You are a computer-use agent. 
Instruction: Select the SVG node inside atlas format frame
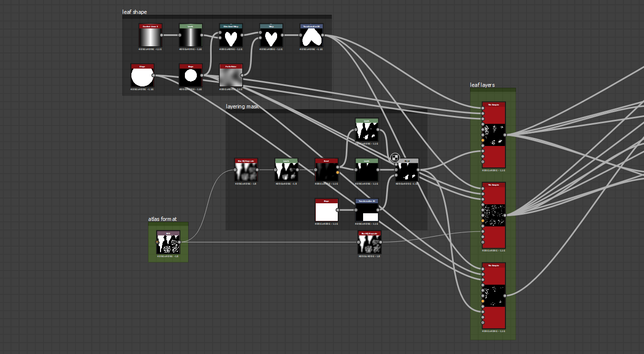click(x=168, y=242)
